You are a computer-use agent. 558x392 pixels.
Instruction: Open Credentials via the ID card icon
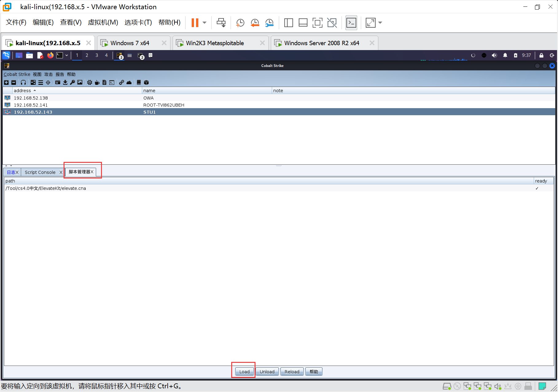tap(58, 82)
